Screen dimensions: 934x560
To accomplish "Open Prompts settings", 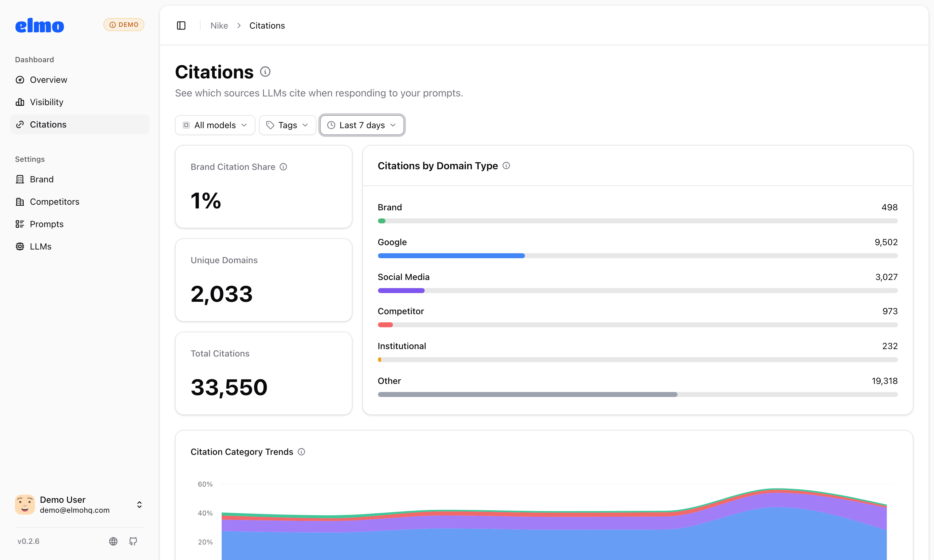I will click(x=80, y=224).
